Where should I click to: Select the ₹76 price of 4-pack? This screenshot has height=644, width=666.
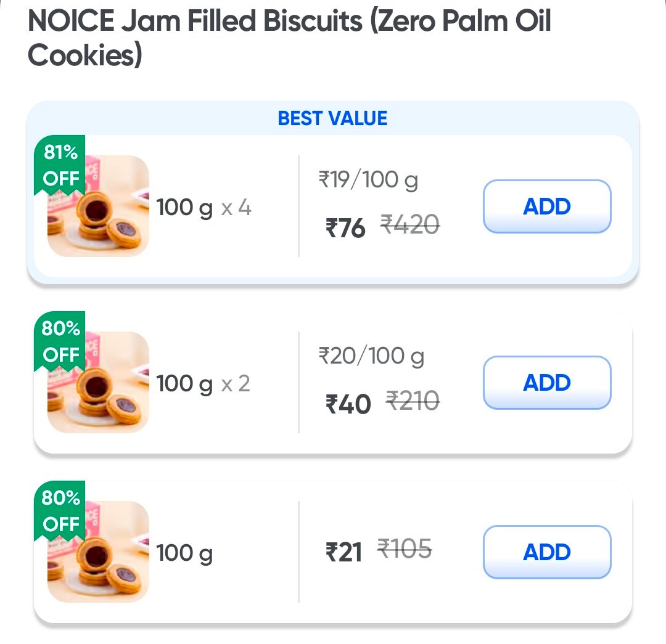click(345, 229)
